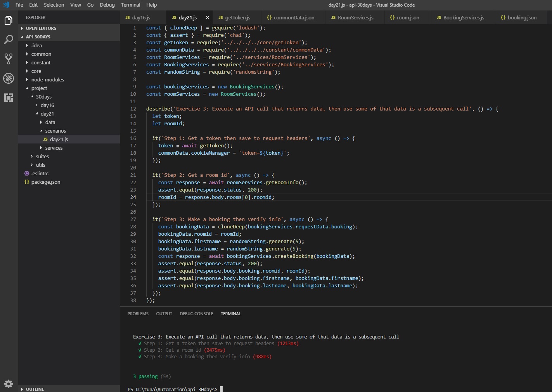Screen dimensions: 552x392
Task: Open the Selection menu
Action: pyautogui.click(x=54, y=5)
